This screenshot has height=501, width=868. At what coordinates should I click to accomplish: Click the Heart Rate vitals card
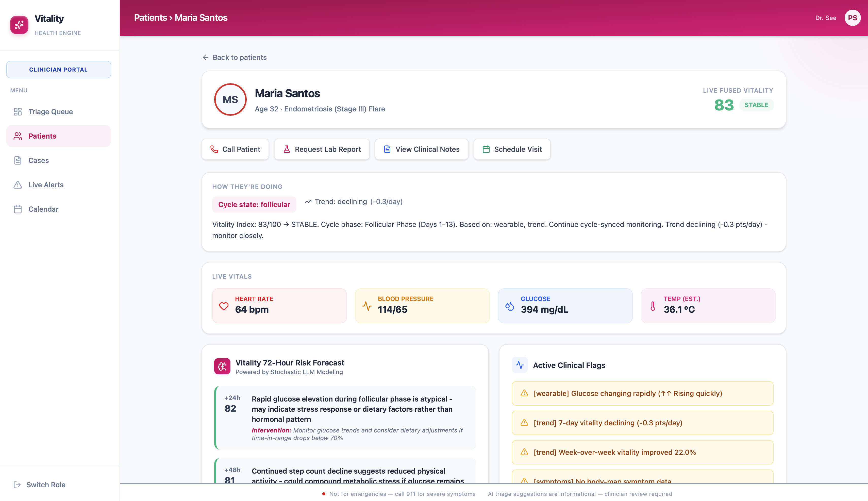[x=279, y=306]
